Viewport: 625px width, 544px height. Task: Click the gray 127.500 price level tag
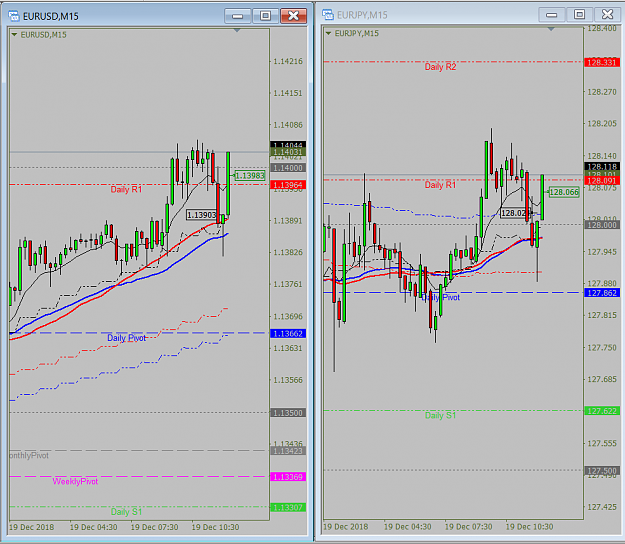pyautogui.click(x=602, y=471)
